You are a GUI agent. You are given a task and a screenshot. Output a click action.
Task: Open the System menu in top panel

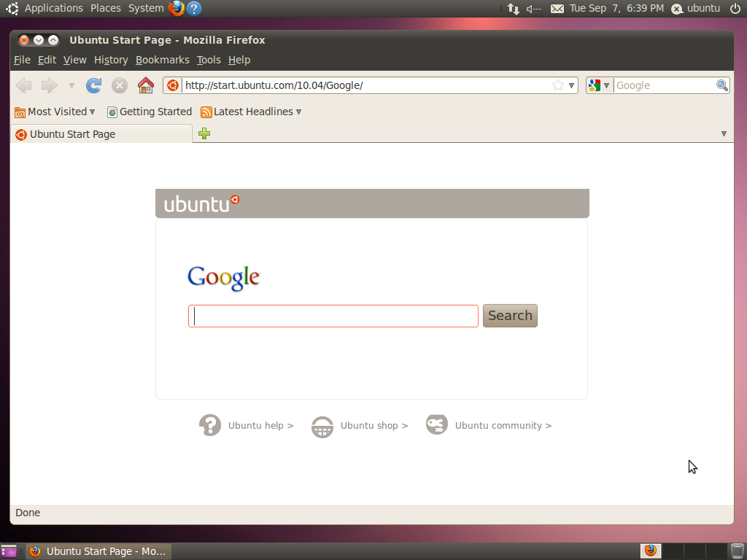pyautogui.click(x=146, y=8)
